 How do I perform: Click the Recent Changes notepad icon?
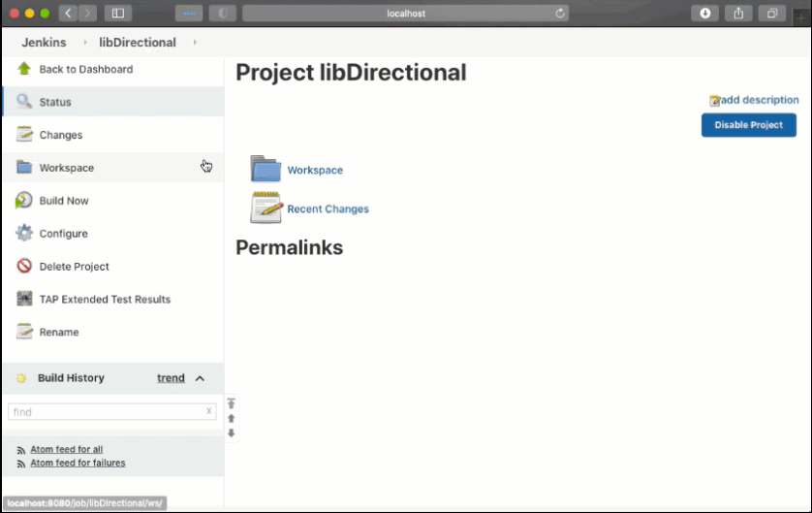tap(265, 208)
